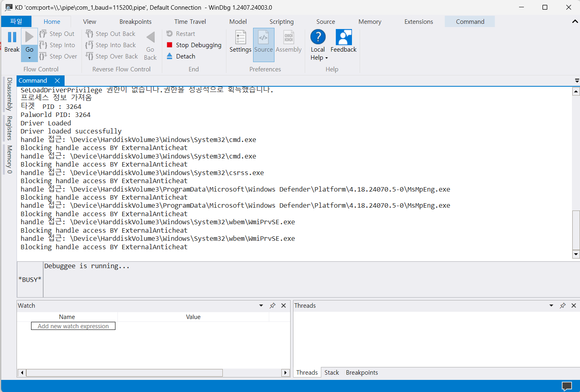Viewport: 580px width, 392px height.
Task: Click the 'Palworld PID: 3264' output line
Action: (56, 115)
